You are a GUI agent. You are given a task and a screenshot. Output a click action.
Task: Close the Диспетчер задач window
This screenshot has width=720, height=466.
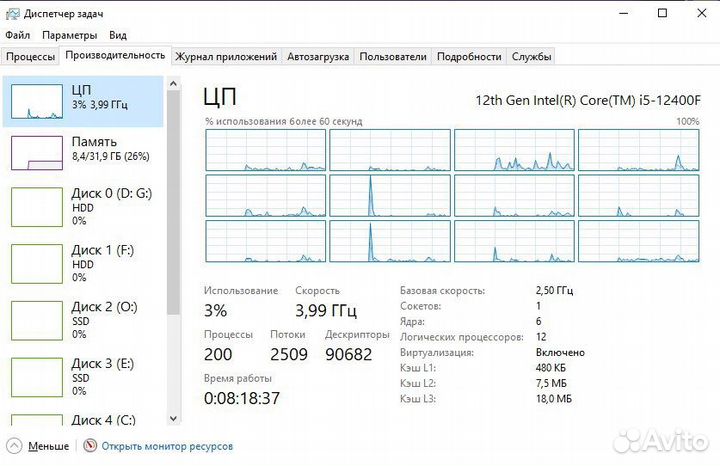(x=702, y=13)
